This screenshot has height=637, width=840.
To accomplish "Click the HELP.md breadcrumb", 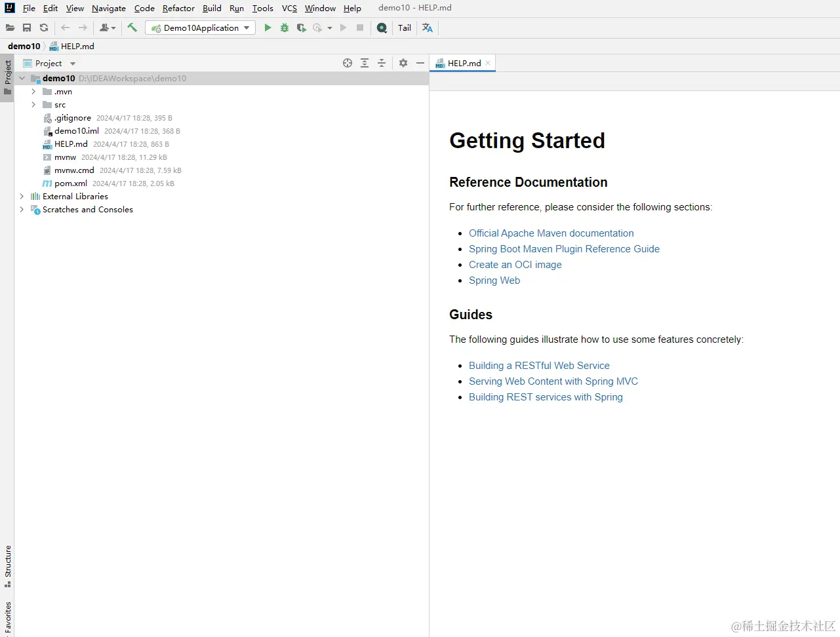I will coord(72,47).
